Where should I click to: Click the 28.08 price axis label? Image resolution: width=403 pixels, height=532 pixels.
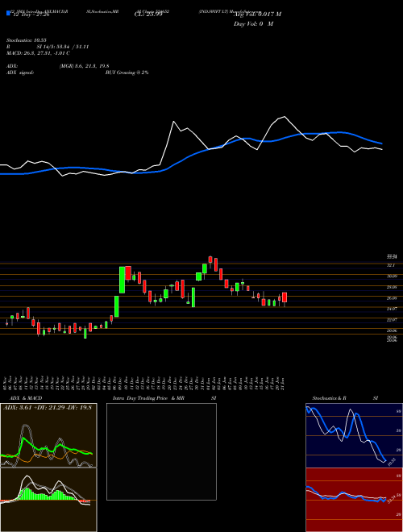(x=392, y=287)
